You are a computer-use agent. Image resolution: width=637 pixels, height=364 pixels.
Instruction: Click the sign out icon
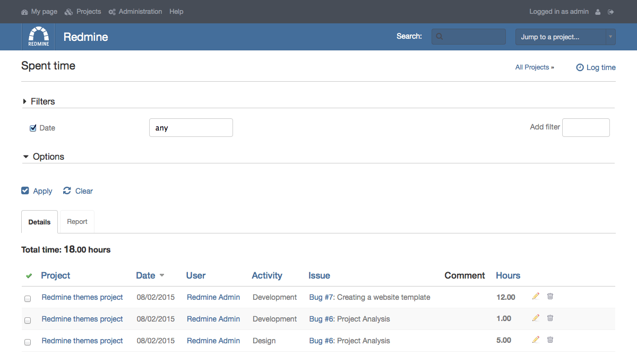[611, 12]
